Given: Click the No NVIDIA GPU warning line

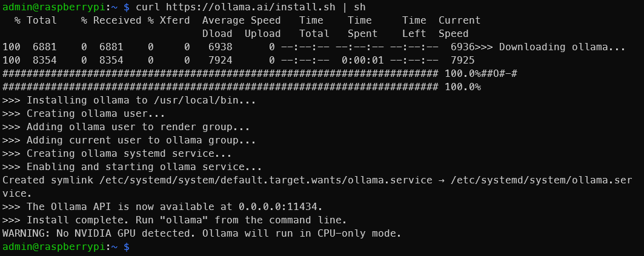Looking at the screenshot, I should click(x=202, y=234).
